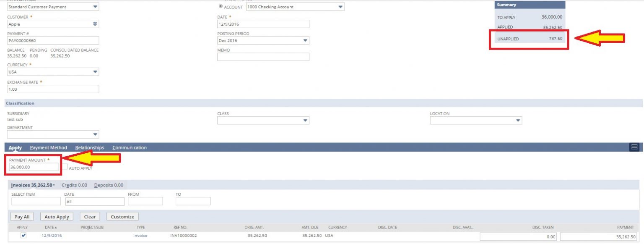Image resolution: width=644 pixels, height=244 pixels.
Task: Click the Pay All button
Action: click(x=21, y=216)
